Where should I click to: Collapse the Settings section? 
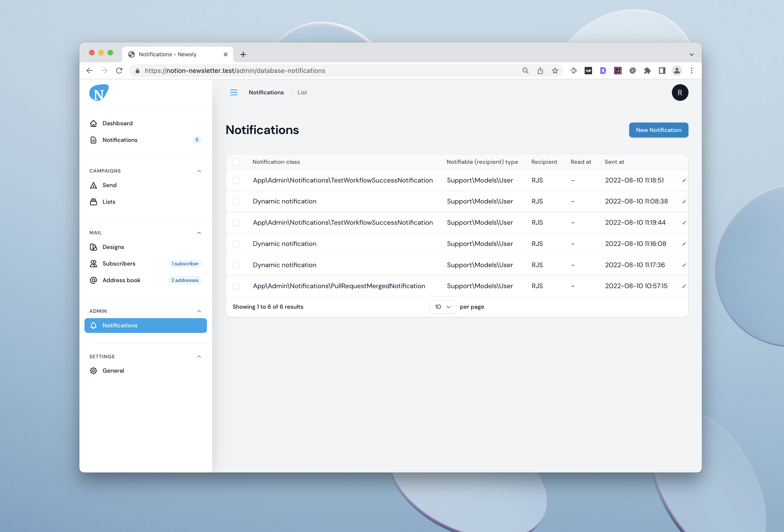[x=199, y=357]
